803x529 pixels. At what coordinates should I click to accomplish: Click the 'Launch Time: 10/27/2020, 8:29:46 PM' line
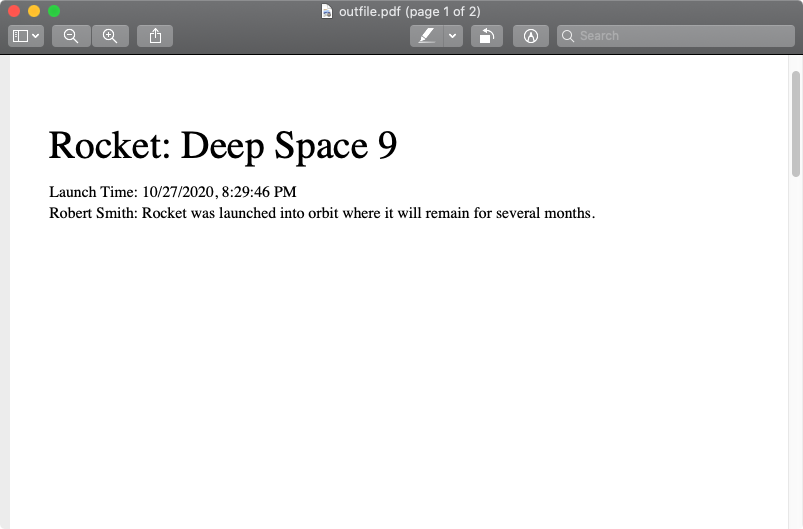pyautogui.click(x=173, y=192)
